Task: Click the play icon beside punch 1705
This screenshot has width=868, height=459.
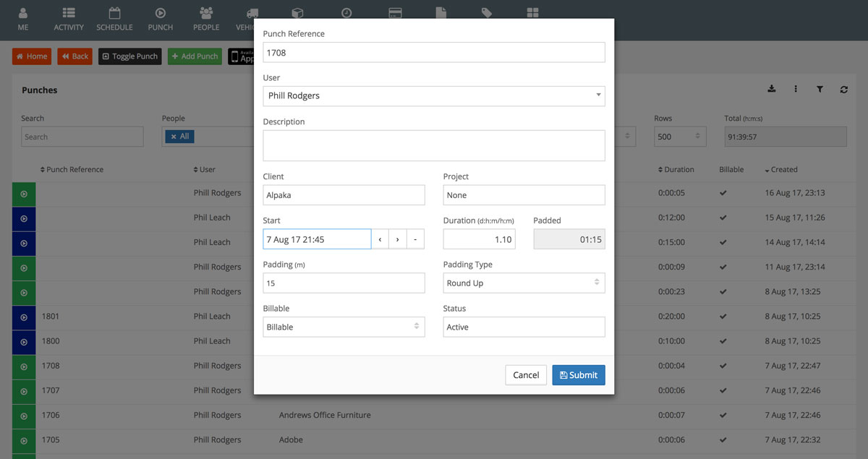Action: 24,440
